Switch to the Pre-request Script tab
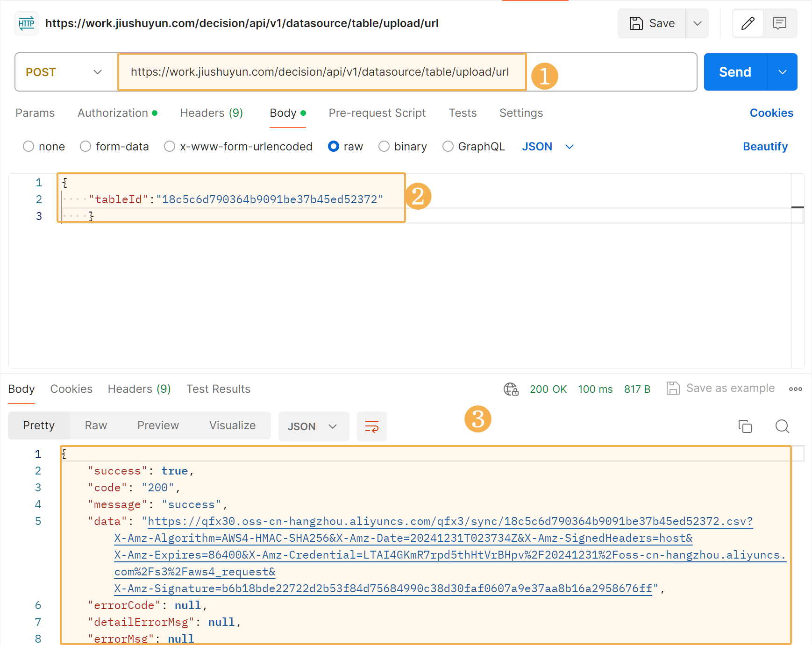Screen dimensions: 812x645 377,113
